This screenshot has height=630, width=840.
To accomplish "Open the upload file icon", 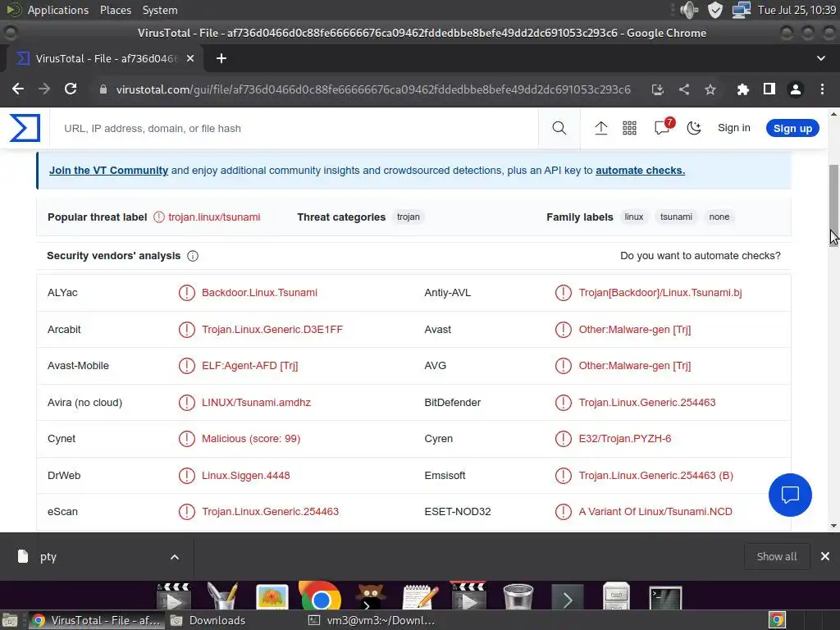I will pos(601,128).
